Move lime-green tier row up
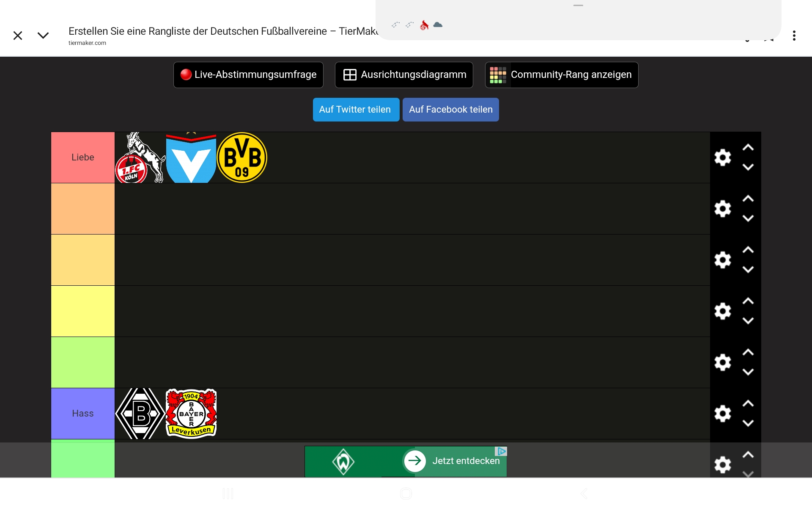Viewport: 812px width, 508px height. pos(748,353)
